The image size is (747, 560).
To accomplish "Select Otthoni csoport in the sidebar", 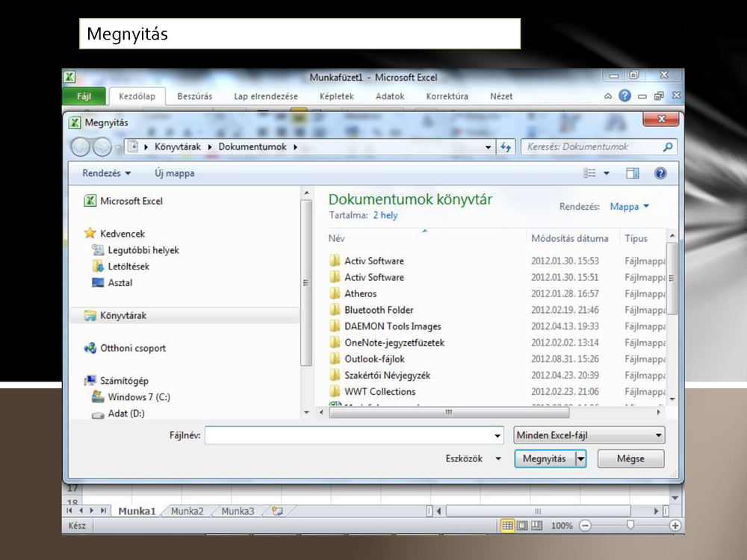I will coord(125,348).
